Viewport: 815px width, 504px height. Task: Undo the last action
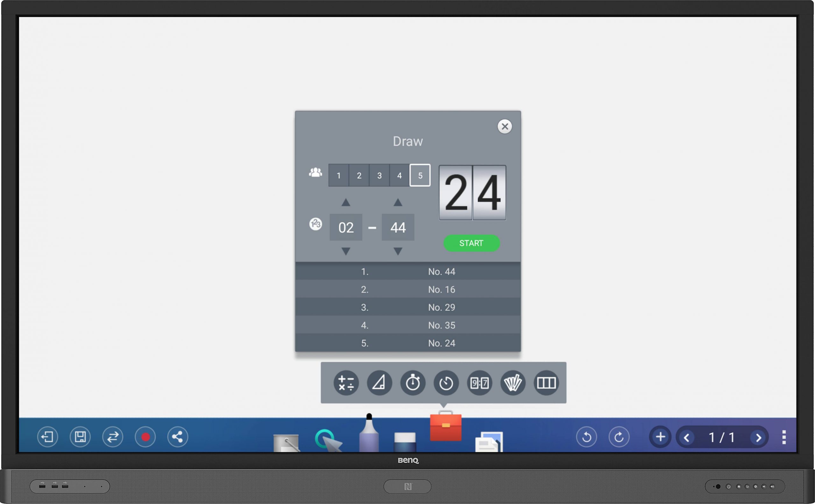[587, 437]
